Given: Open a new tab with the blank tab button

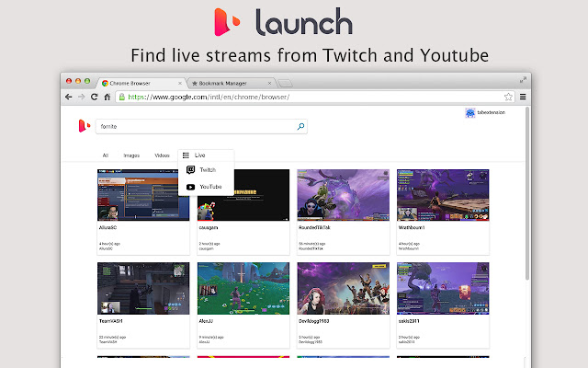Looking at the screenshot, I should point(286,83).
